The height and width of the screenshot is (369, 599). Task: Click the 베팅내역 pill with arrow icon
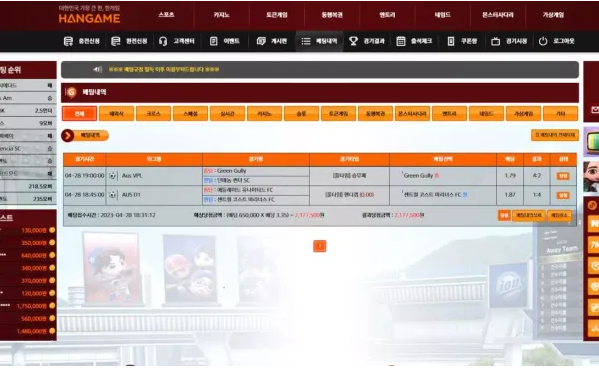coord(85,136)
